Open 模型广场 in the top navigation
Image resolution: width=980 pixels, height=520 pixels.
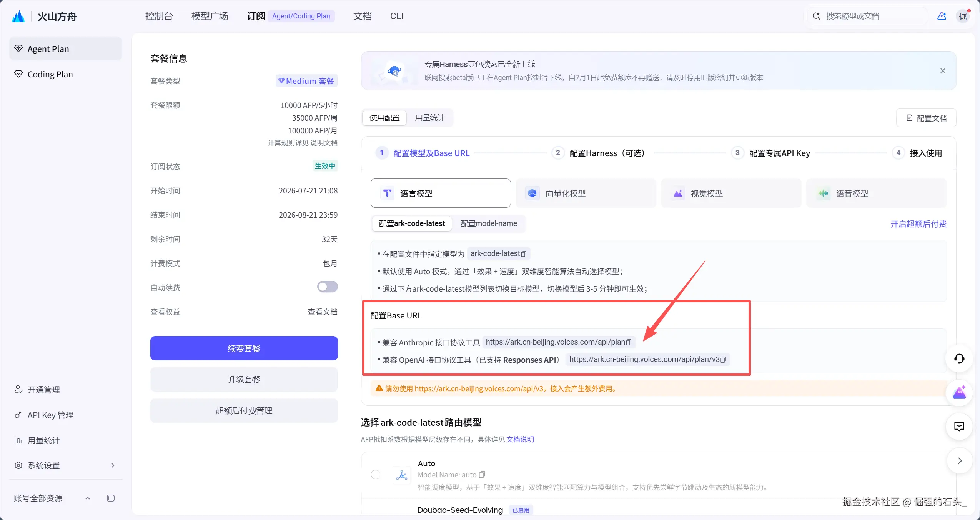pyautogui.click(x=210, y=16)
